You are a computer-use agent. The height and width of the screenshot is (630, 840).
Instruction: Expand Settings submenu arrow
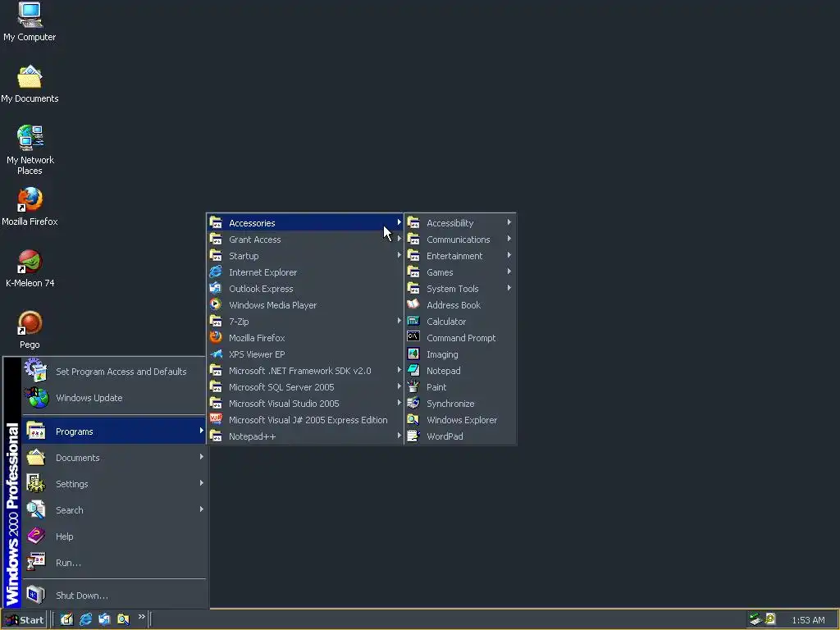202,483
